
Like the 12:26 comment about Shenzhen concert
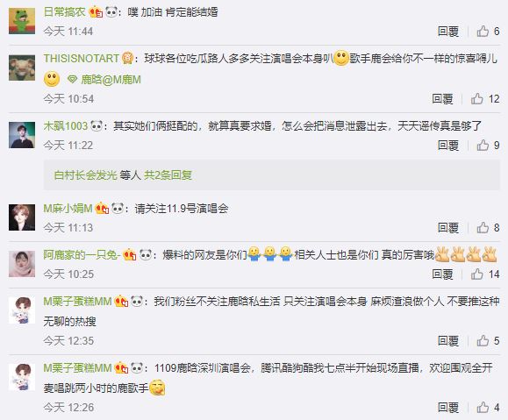tap(483, 407)
